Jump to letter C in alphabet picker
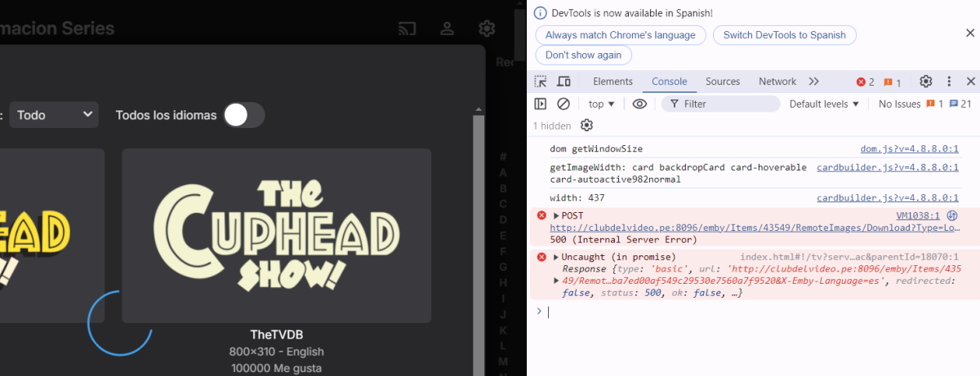The height and width of the screenshot is (376, 980). pos(503,204)
